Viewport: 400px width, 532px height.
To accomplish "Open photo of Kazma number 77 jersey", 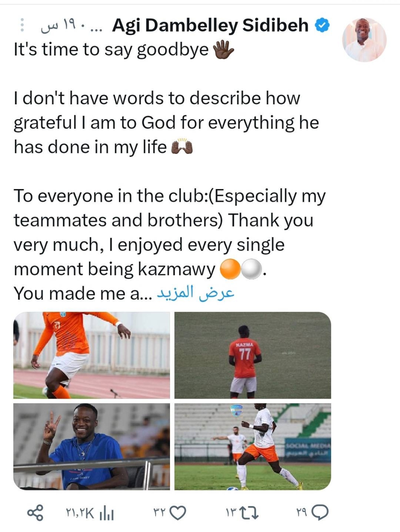I will tap(253, 355).
